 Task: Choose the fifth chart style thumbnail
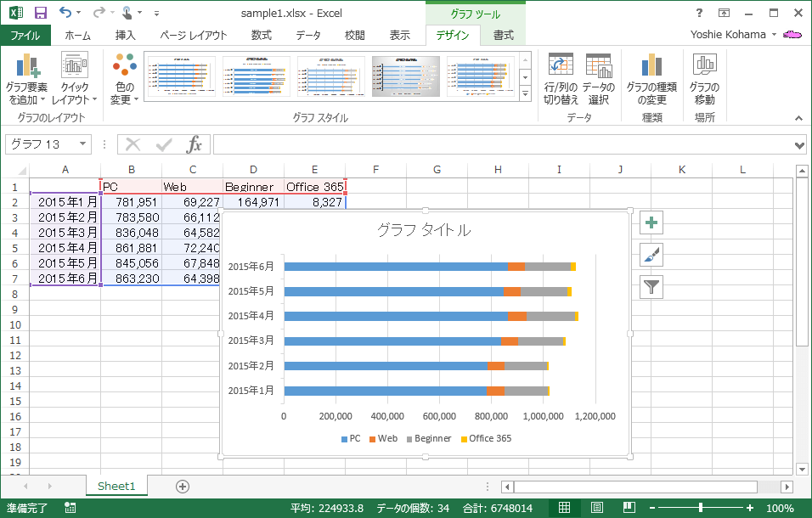click(x=481, y=76)
